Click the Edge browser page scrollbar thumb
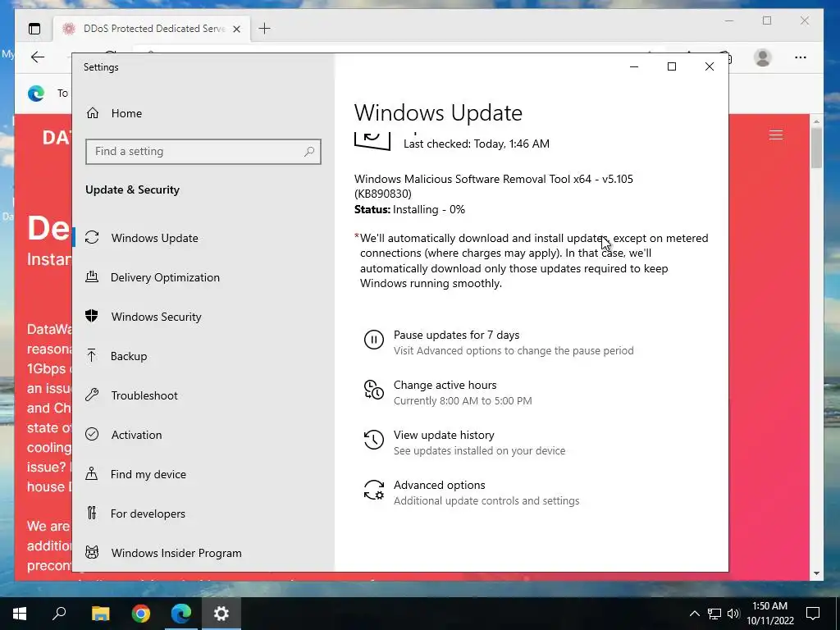Image resolution: width=840 pixels, height=630 pixels. pos(816,148)
